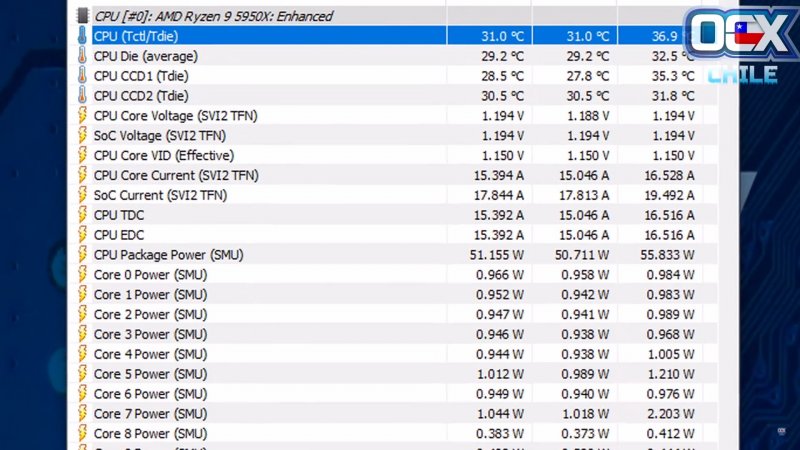
Task: Click the 0.966 W Core 0 value
Action: 499,275
